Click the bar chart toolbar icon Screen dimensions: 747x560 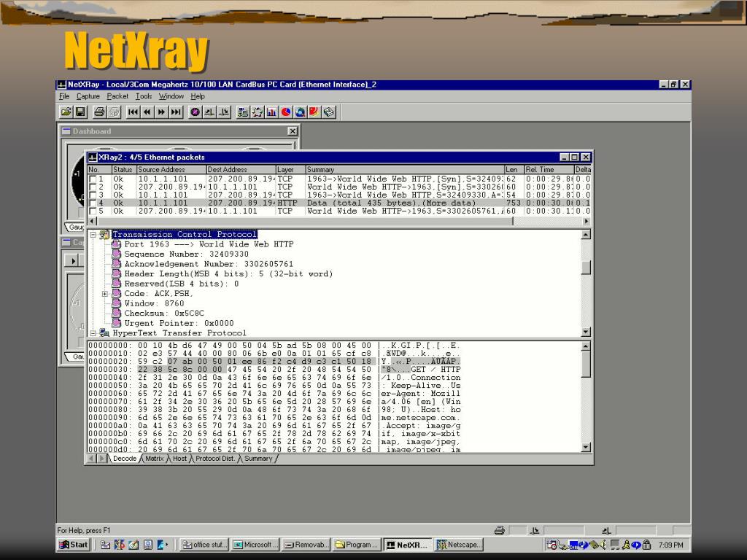tap(271, 112)
